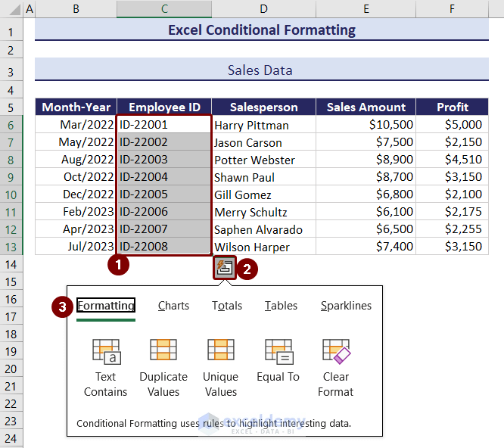Select cell ID-22007
Image resolution: width=504 pixels, height=448 pixels.
click(164, 229)
